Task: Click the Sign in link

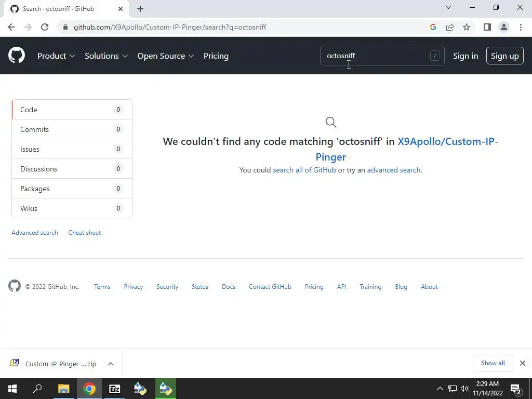Action: pyautogui.click(x=465, y=56)
